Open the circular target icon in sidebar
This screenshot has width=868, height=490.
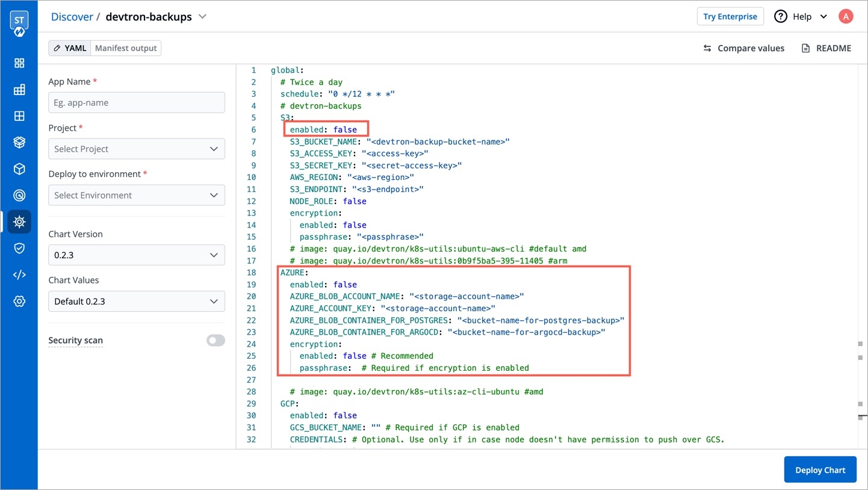19,196
